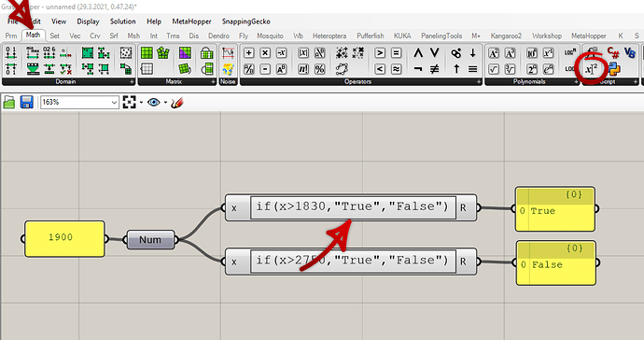The width and height of the screenshot is (644, 340).
Task: Open the Display menu
Action: tap(88, 21)
